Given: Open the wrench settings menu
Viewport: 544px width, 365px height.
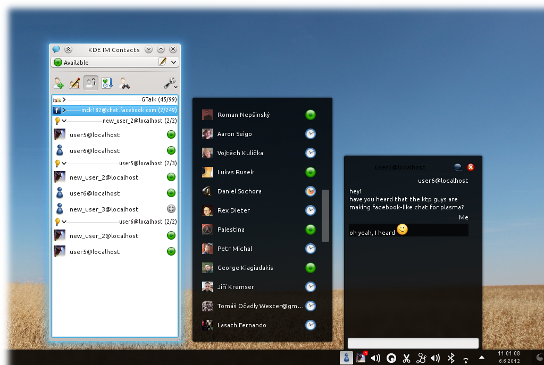Looking at the screenshot, I should coord(170,83).
